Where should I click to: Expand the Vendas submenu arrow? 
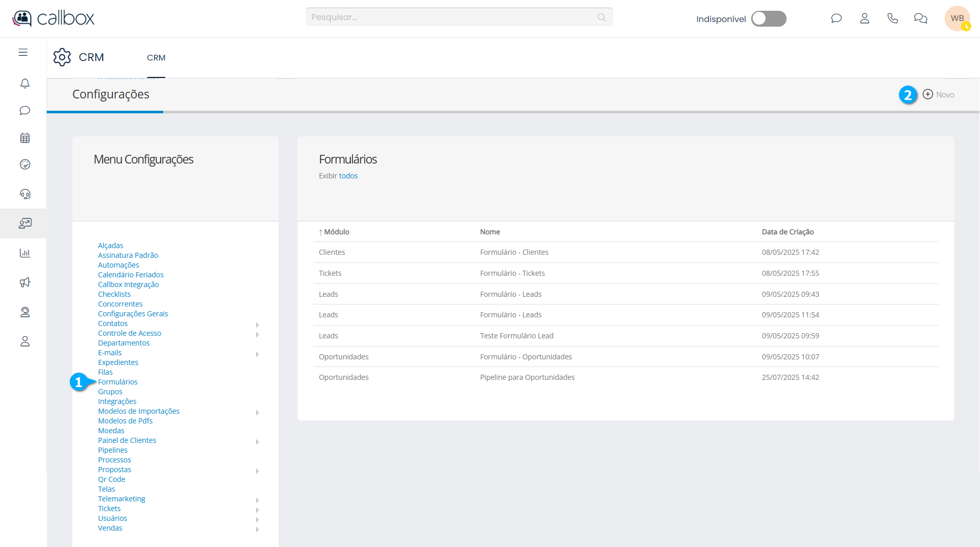[258, 530]
